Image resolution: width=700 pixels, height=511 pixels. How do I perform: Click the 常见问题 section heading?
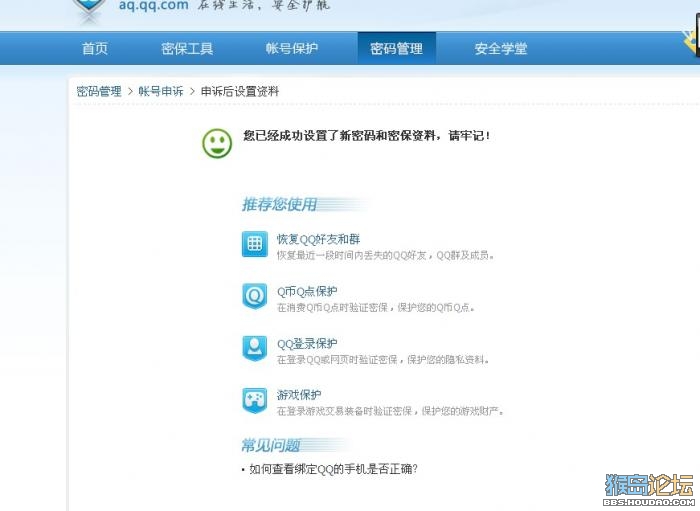point(271,445)
